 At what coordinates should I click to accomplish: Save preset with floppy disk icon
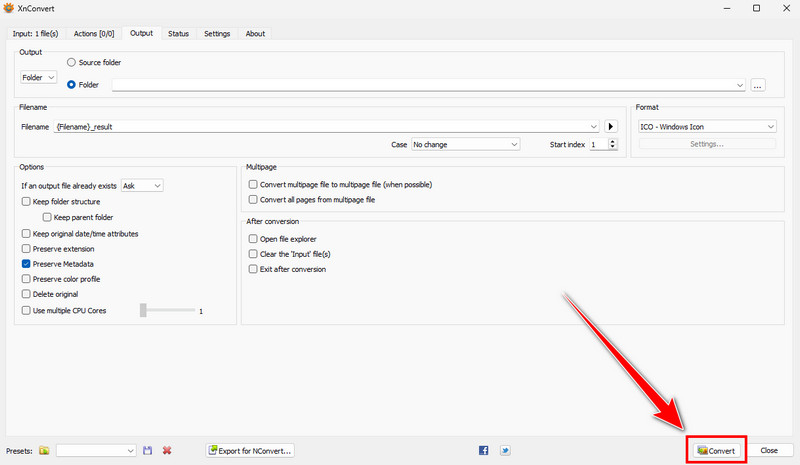(148, 451)
